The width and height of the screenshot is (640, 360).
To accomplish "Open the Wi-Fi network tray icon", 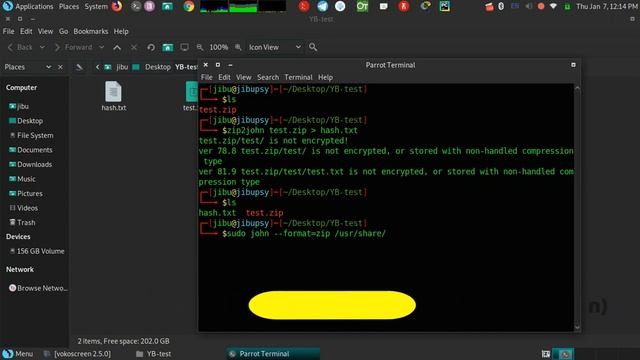I will coord(553,7).
